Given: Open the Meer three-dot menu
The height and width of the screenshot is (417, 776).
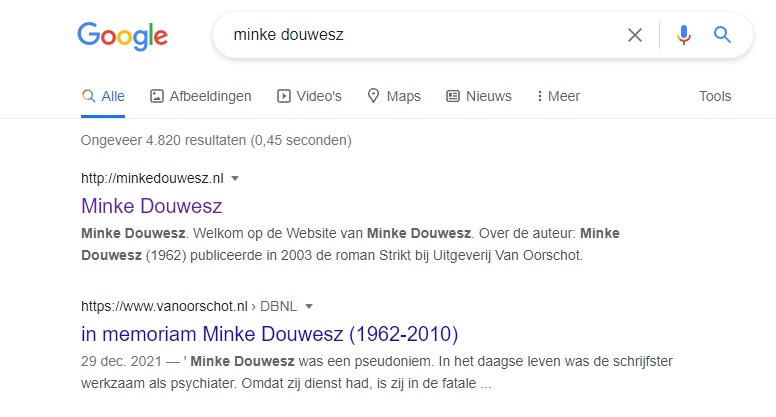Looking at the screenshot, I should click(x=540, y=96).
